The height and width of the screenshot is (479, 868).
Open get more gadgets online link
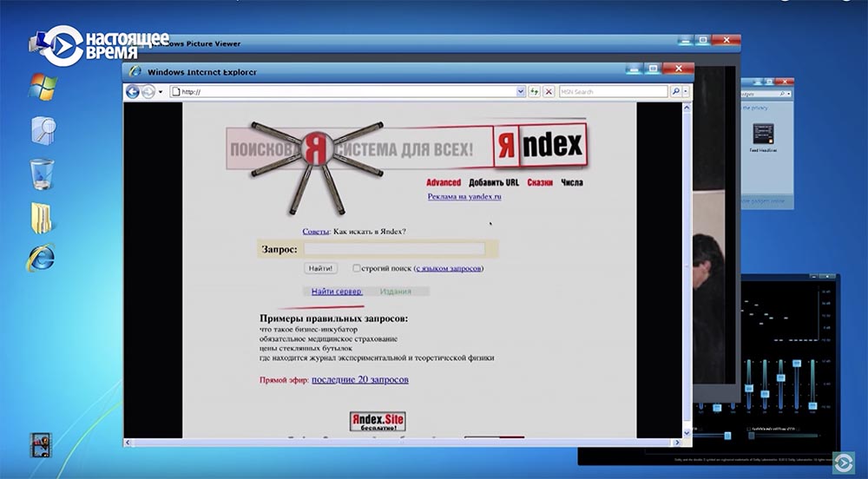(x=764, y=200)
